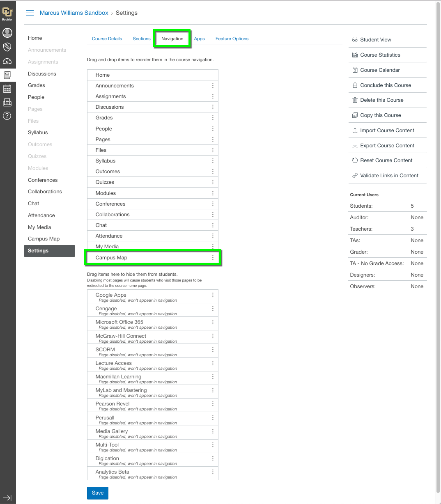Open the kebab menu on the Announcements item
The image size is (441, 504).
[x=213, y=85]
